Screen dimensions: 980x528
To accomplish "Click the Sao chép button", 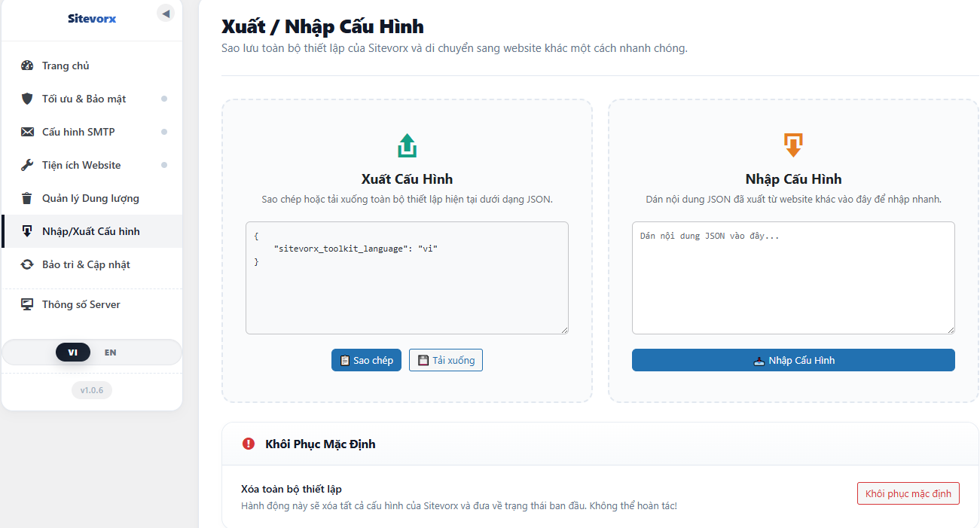I will 366,360.
